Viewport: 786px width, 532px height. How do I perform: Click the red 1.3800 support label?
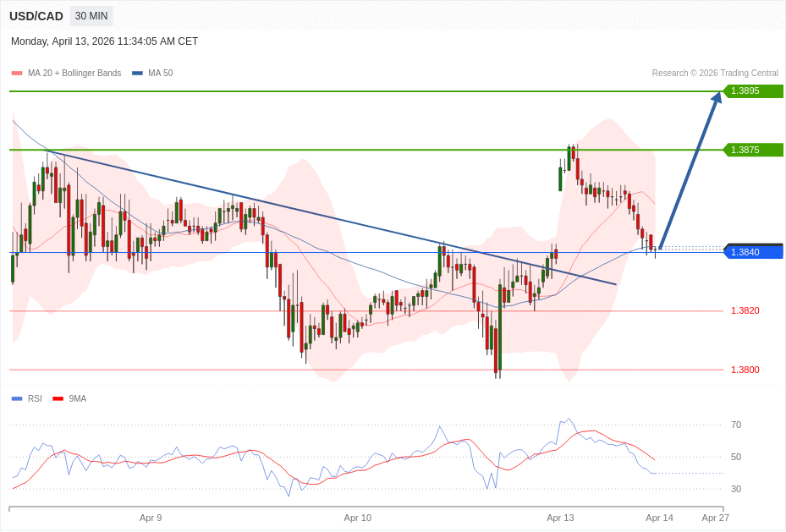click(745, 370)
